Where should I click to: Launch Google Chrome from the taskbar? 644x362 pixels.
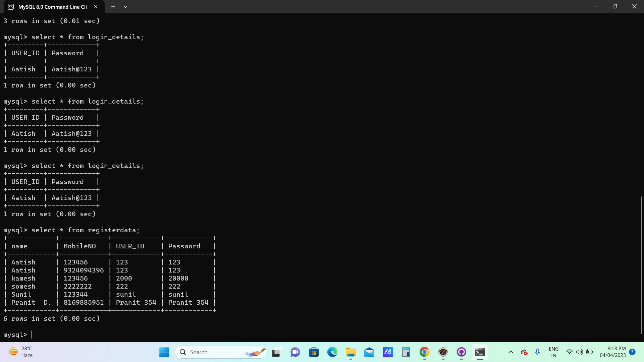424,352
